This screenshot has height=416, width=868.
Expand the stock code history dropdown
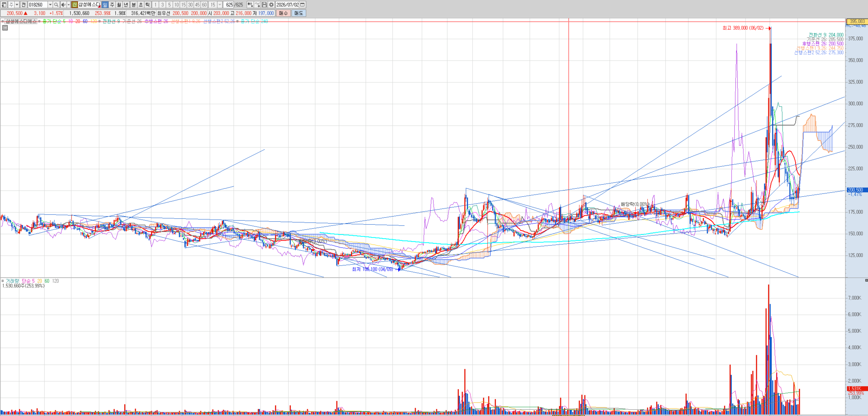pyautogui.click(x=50, y=5)
